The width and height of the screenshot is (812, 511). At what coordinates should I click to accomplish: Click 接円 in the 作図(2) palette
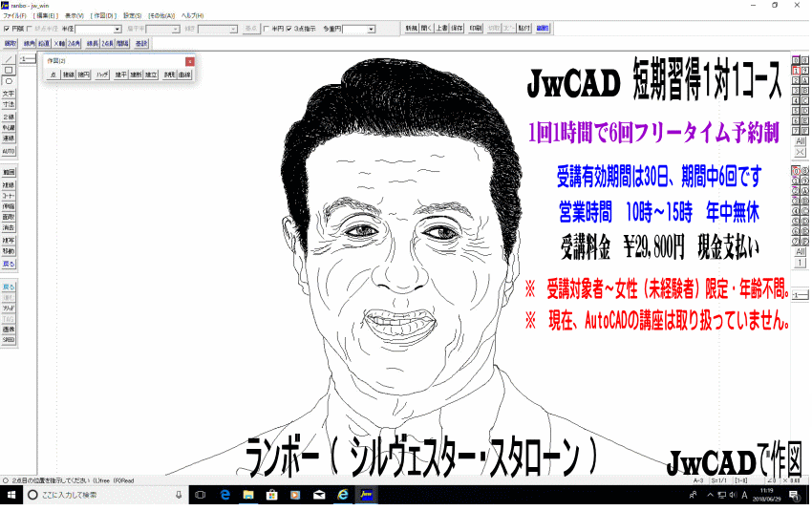(83, 75)
